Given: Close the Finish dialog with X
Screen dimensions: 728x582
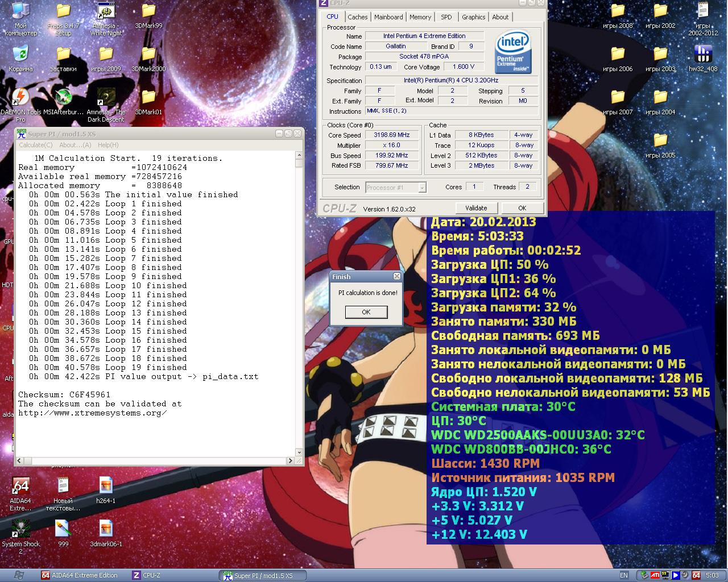Looking at the screenshot, I should [x=397, y=276].
